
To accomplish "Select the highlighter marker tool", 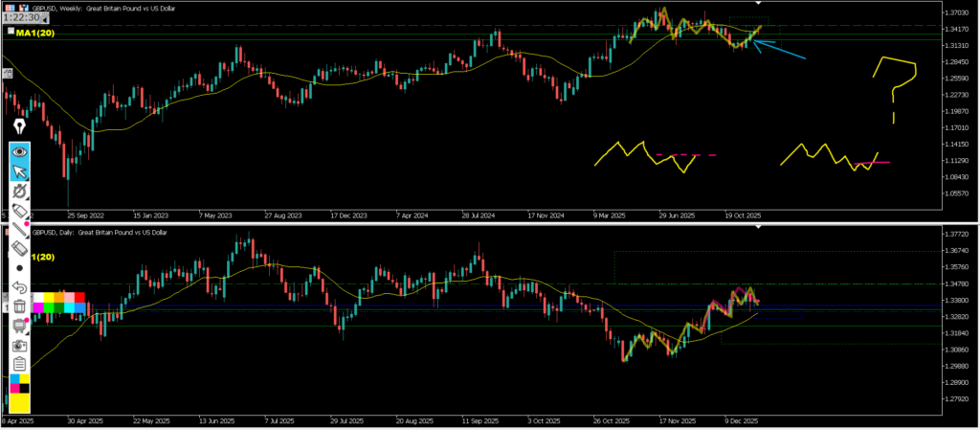I will [19, 210].
